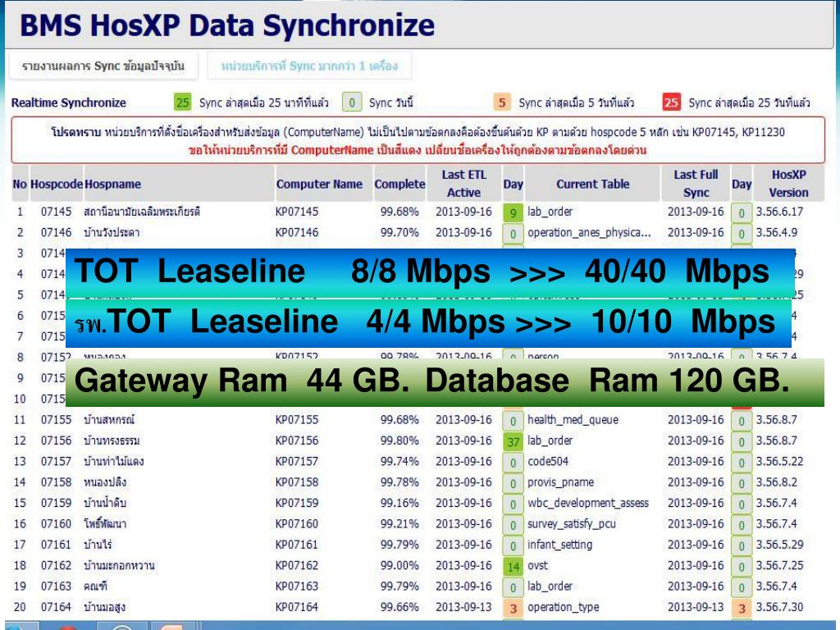The width and height of the screenshot is (840, 630).
Task: Click the code504 table cell
Action: [548, 461]
